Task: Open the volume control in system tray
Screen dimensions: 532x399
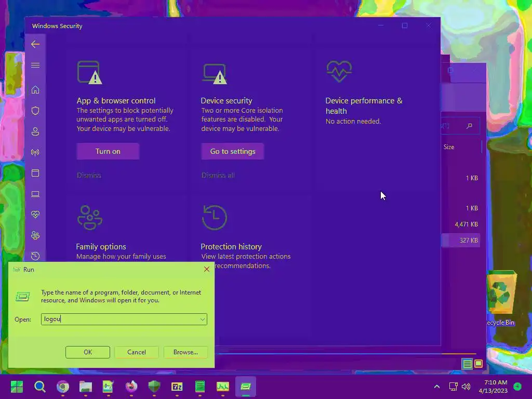Action: point(466,387)
